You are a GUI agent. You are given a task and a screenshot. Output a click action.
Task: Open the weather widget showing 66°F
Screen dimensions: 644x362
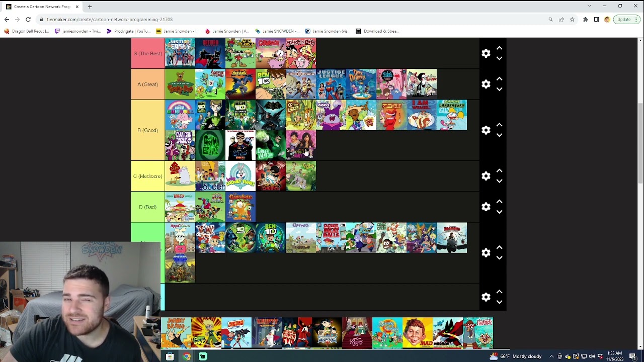point(516,356)
